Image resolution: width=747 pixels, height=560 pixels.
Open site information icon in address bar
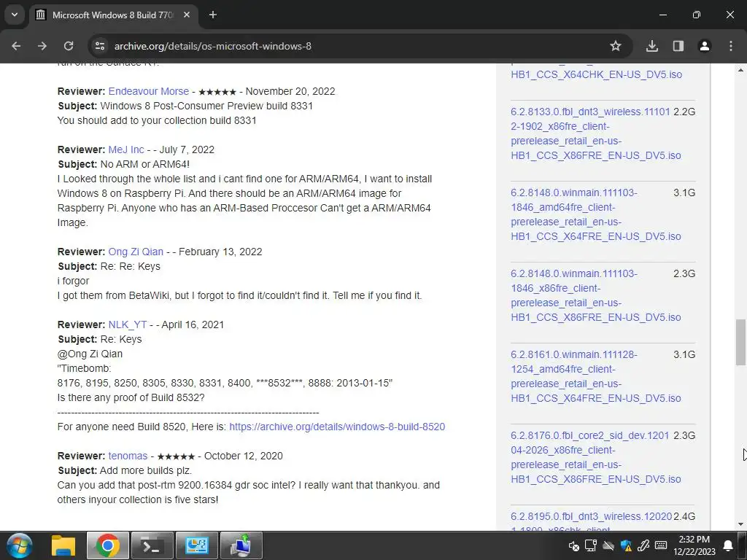99,46
